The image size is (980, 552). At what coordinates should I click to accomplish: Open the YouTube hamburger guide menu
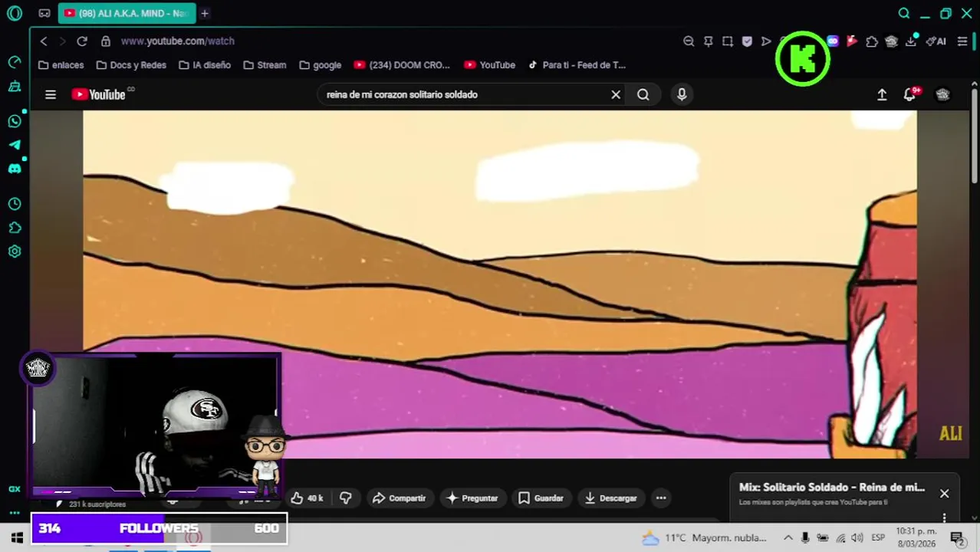coord(51,94)
